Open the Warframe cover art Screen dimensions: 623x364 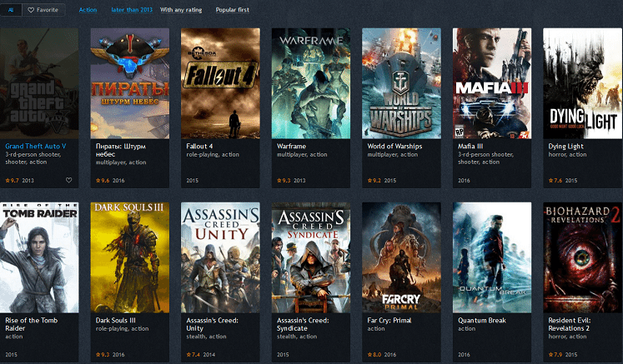pyautogui.click(x=311, y=83)
